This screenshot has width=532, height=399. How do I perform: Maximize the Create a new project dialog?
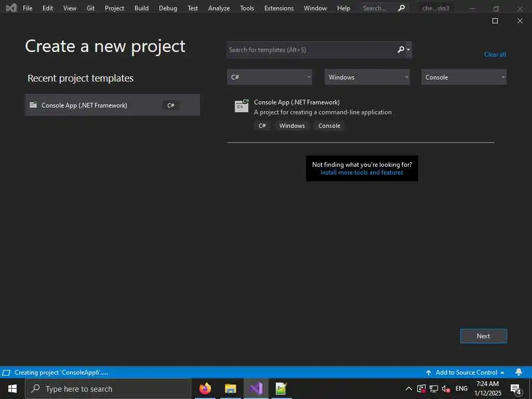[495, 21]
